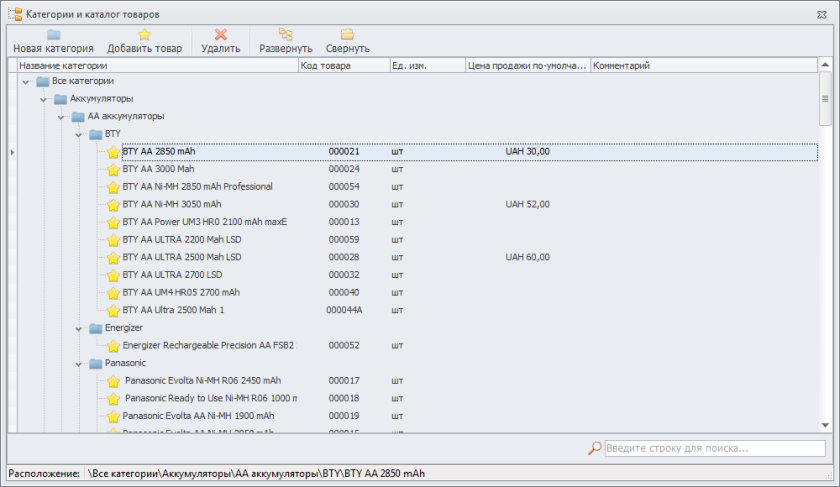840x487 pixels.
Task: Click the search string input field
Action: [x=714, y=448]
